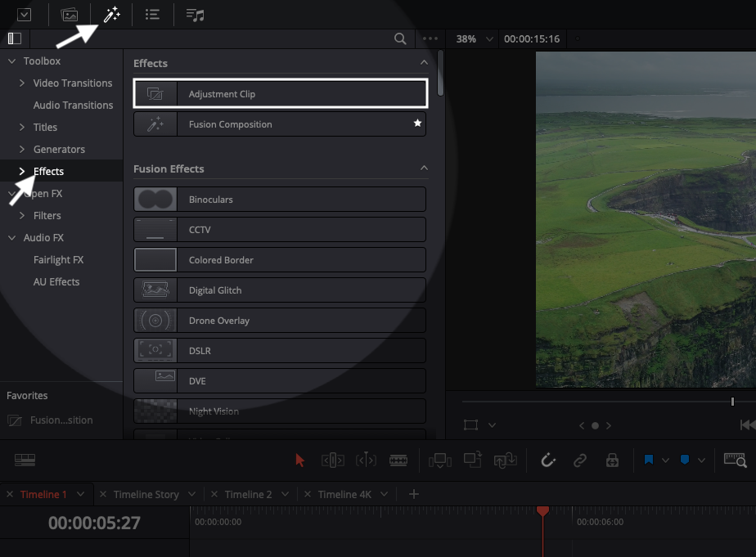This screenshot has width=756, height=557.
Task: Toggle Linked Selection chain icon
Action: pyautogui.click(x=580, y=460)
